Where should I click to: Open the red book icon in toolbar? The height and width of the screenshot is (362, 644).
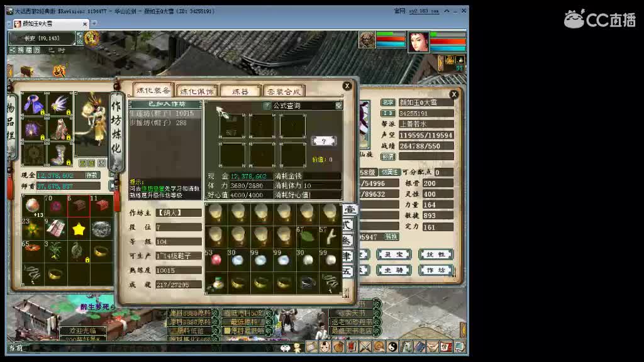[352, 347]
